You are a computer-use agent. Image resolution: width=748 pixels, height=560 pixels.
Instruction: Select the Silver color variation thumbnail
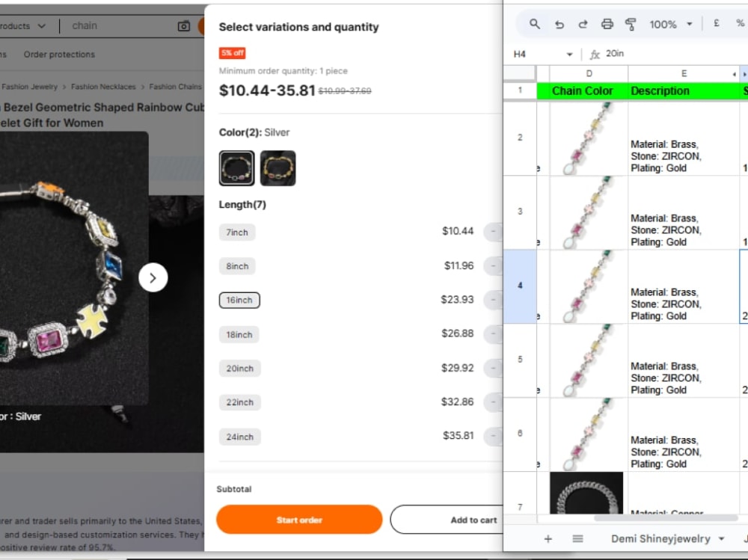coord(236,168)
